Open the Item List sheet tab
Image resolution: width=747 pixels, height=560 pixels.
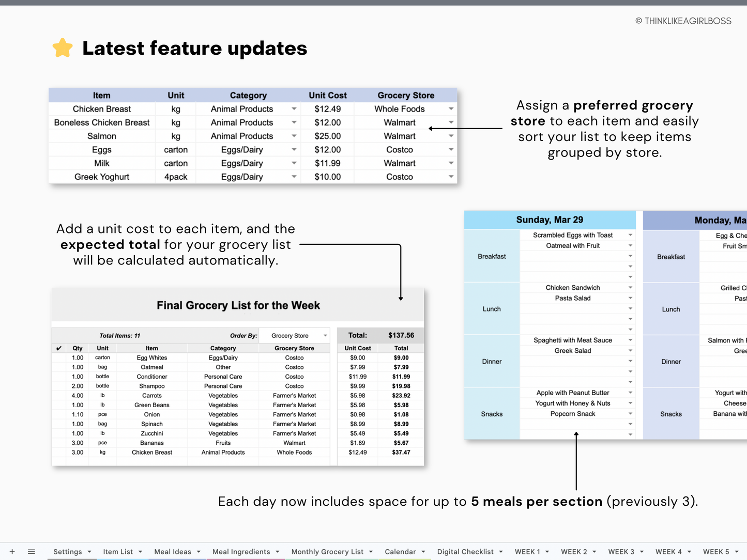tap(118, 552)
